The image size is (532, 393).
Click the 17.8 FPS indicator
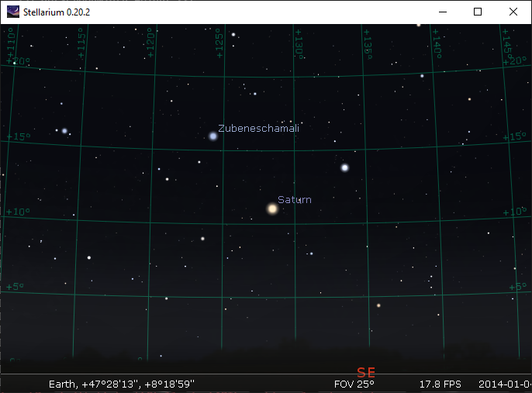coord(440,384)
